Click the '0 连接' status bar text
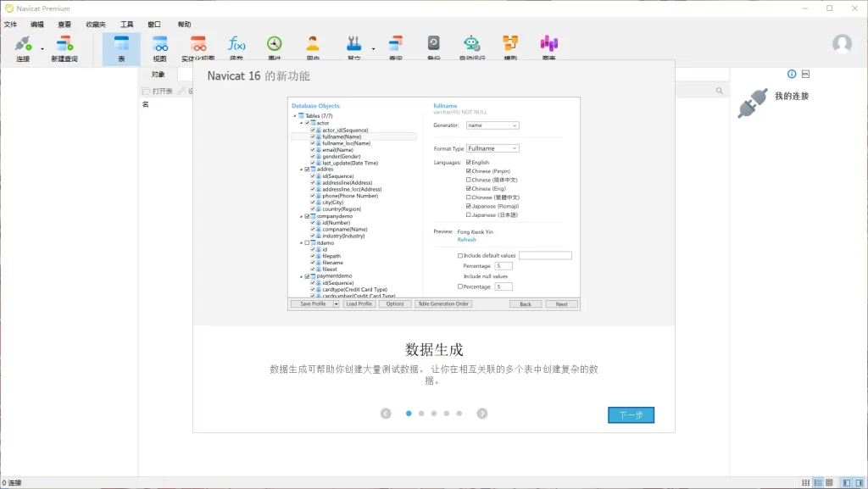The image size is (868, 489). 12,483
